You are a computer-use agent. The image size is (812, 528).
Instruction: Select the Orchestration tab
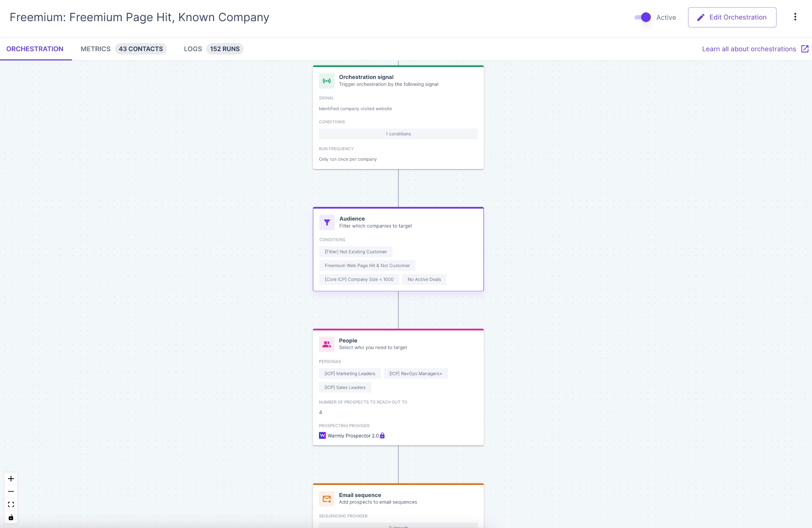(x=35, y=49)
